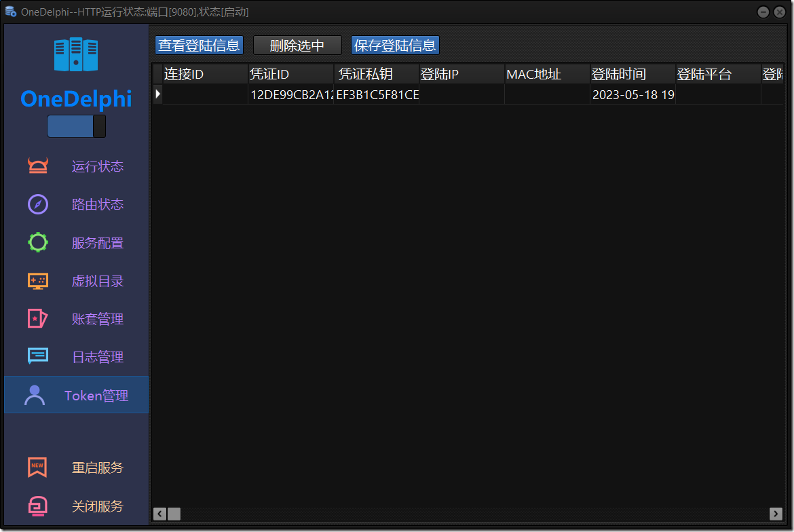Click the 虚拟目录 monitor icon
794x532 pixels.
[x=38, y=281]
